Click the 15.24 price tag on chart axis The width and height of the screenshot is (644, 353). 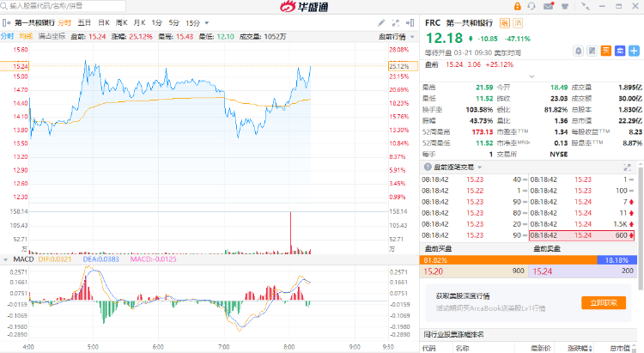pos(15,66)
